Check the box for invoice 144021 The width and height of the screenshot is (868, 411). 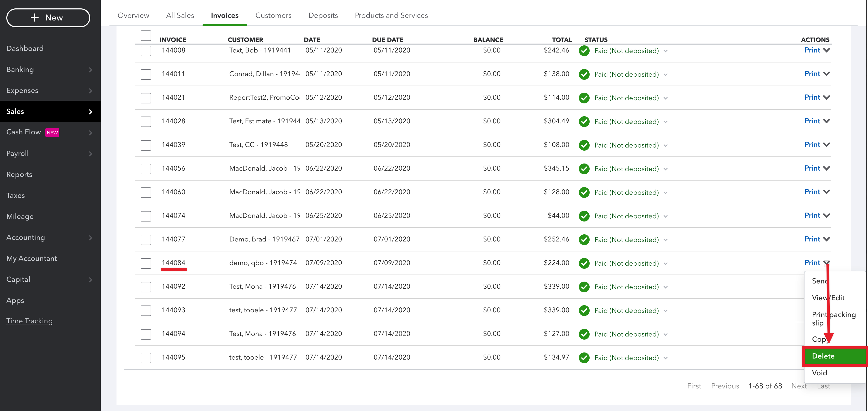pos(146,98)
